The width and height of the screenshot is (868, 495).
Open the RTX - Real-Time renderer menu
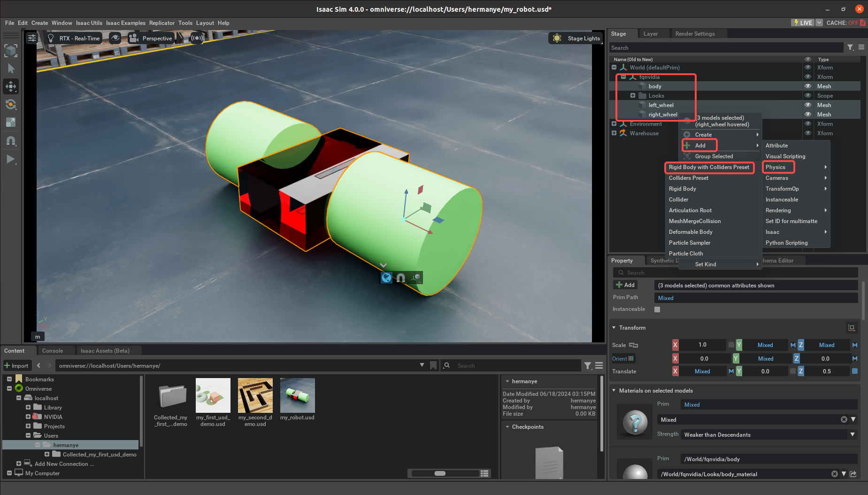74,38
